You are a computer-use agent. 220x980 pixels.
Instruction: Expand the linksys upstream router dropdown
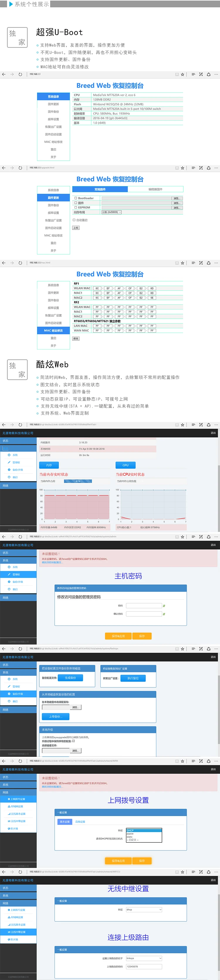[144, 958]
